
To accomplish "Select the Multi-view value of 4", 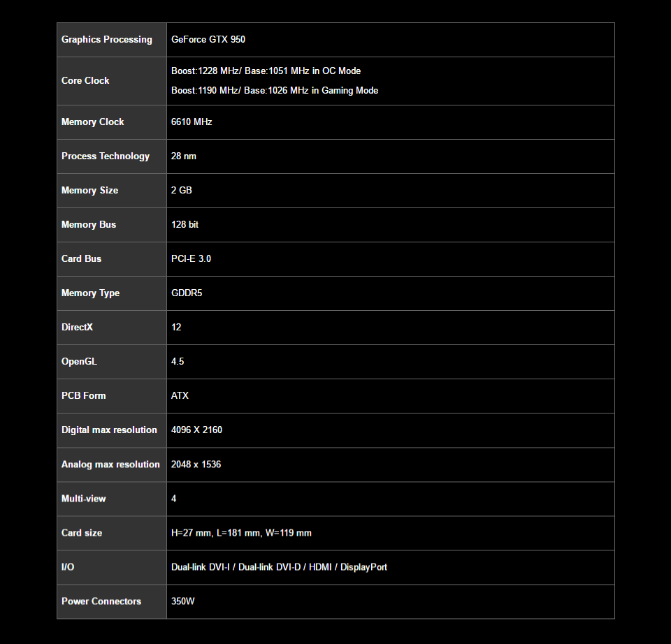I will pos(173,499).
